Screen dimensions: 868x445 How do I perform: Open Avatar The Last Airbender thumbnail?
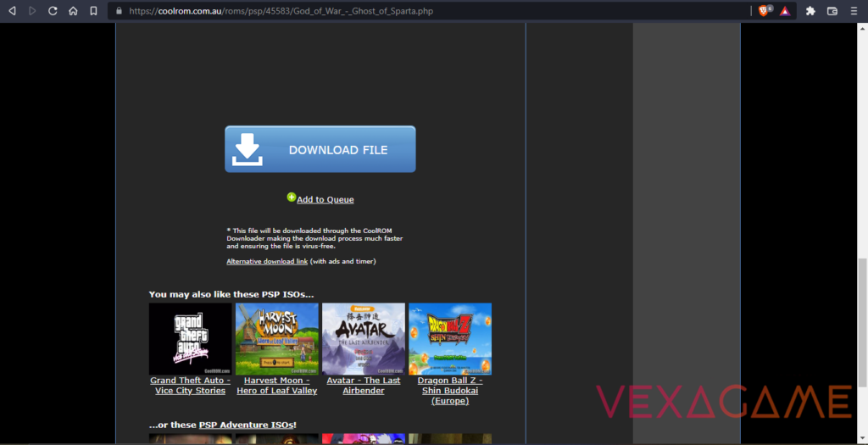363,339
